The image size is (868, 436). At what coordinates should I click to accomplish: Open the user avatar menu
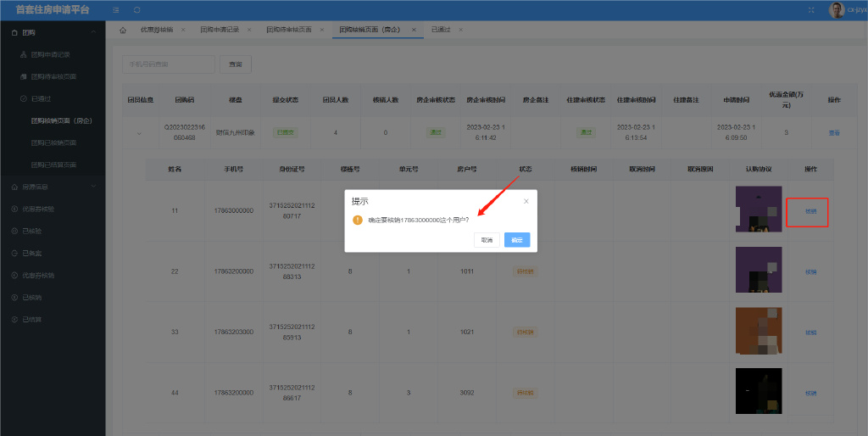pos(837,9)
